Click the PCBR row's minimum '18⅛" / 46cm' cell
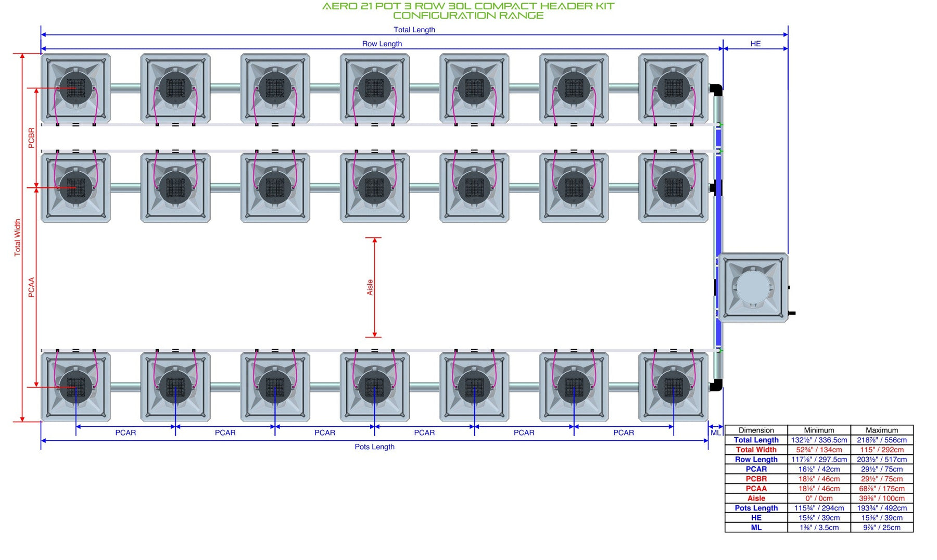Image resolution: width=937 pixels, height=560 pixels. click(819, 479)
